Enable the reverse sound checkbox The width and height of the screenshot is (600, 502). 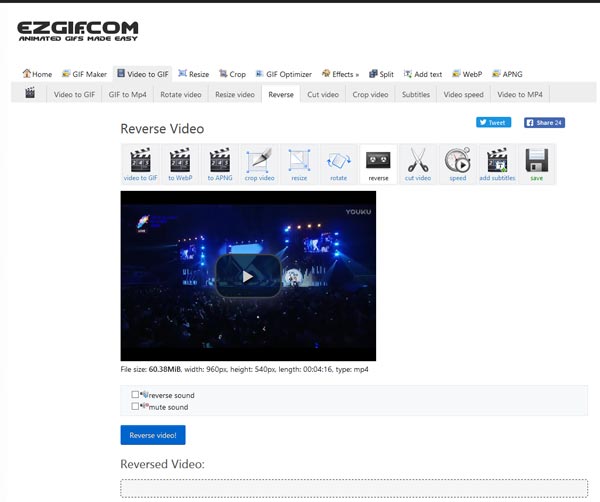136,395
